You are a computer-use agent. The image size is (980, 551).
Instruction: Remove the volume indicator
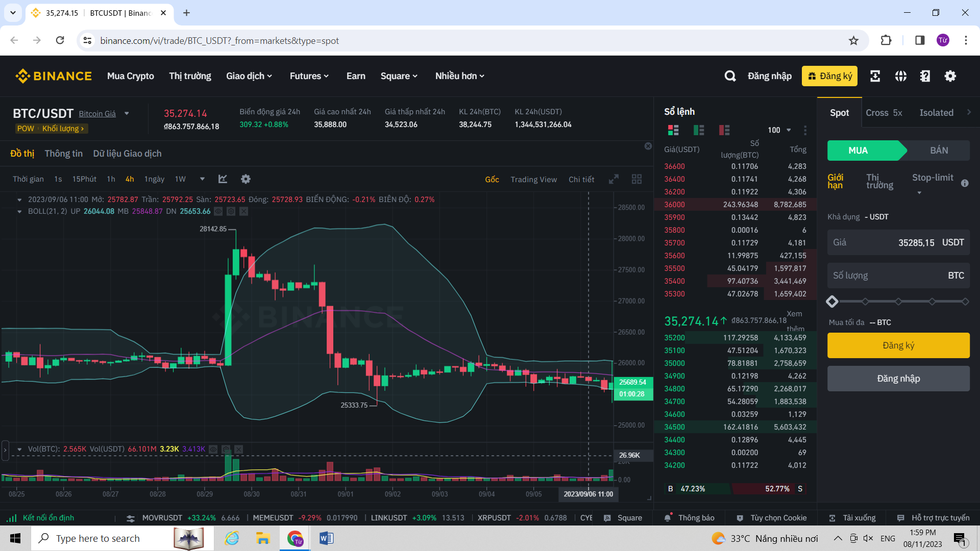pyautogui.click(x=238, y=449)
